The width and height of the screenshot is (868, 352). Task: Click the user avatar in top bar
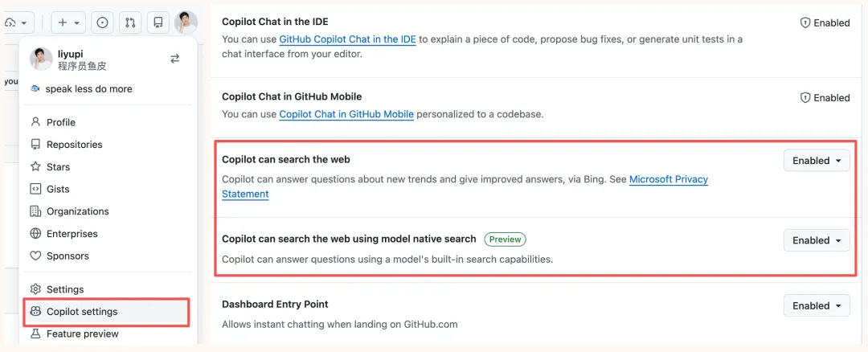[x=186, y=23]
